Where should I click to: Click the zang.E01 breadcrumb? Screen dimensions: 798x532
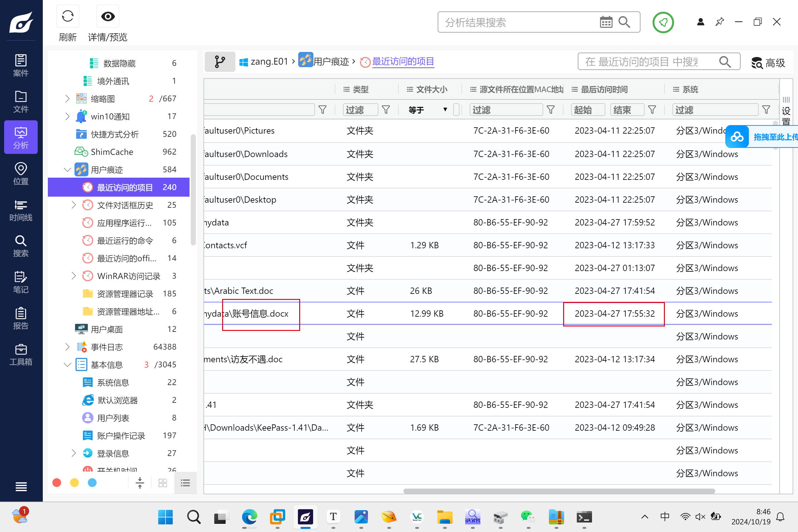264,61
